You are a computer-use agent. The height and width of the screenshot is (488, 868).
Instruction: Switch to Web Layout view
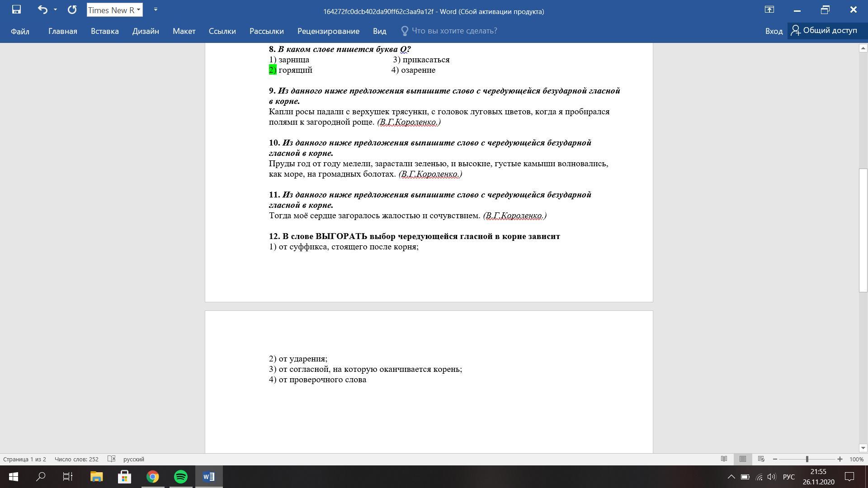click(x=761, y=459)
